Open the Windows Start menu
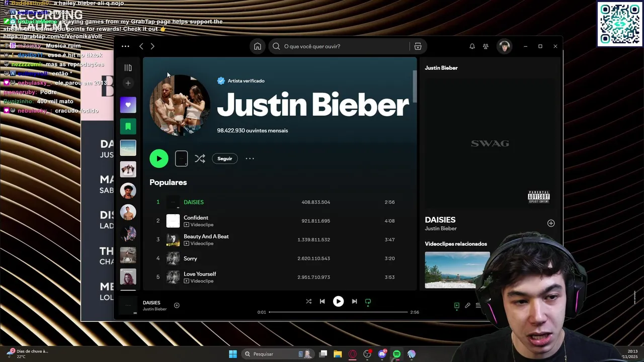Screen dimensions: 644x362 tap(233, 354)
